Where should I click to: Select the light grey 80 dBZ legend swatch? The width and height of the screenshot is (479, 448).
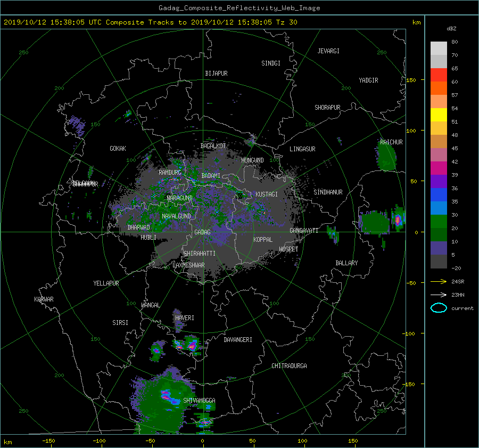439,48
